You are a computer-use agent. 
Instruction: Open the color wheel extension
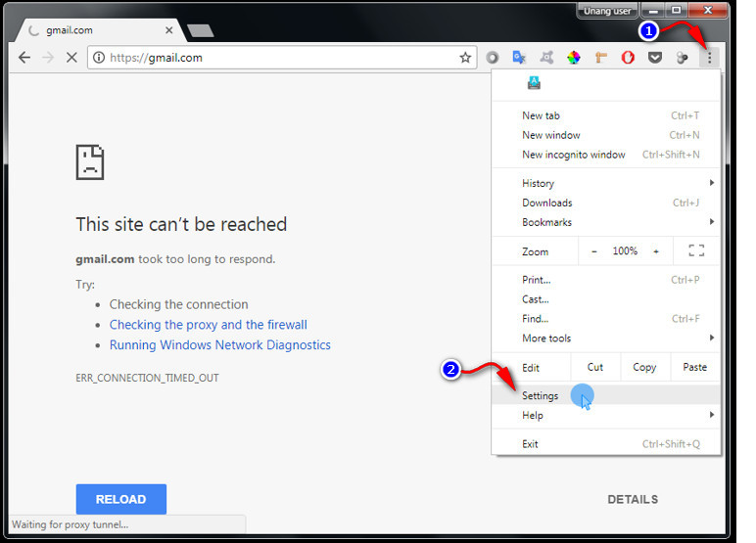pos(574,58)
